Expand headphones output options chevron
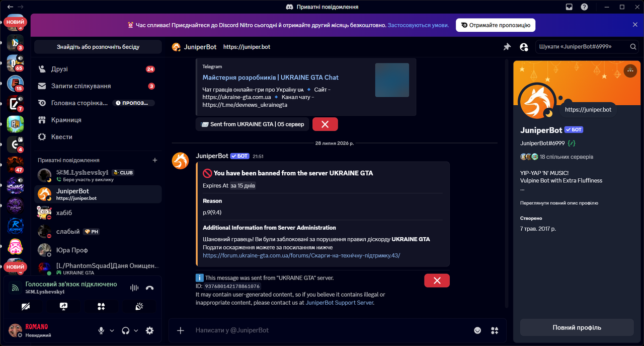The width and height of the screenshot is (644, 346). [x=136, y=331]
